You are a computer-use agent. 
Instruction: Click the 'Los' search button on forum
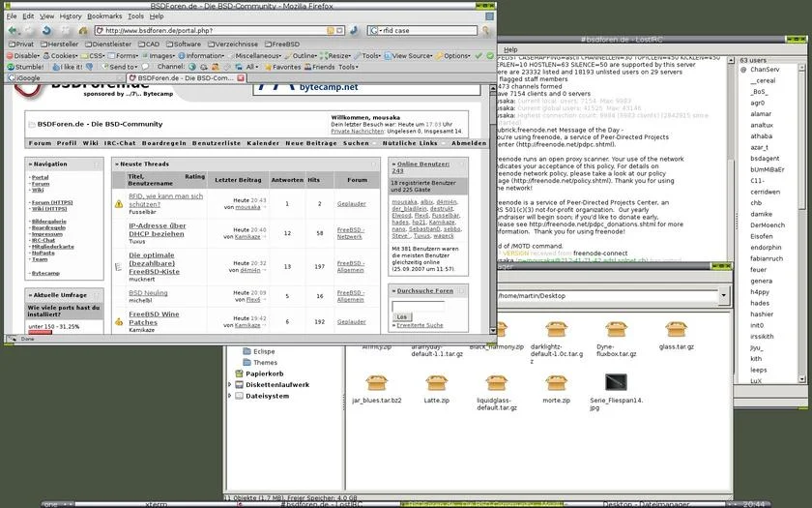pos(401,316)
